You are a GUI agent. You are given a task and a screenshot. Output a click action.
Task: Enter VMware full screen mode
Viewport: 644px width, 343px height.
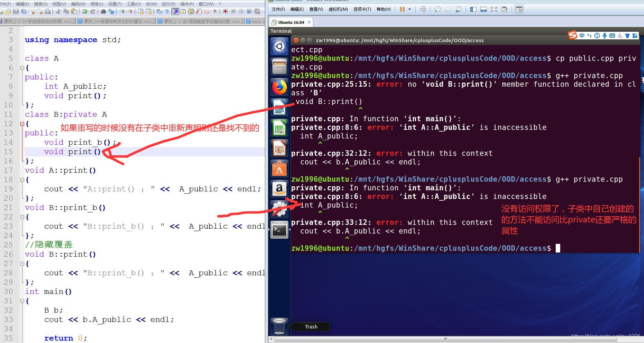click(x=494, y=9)
